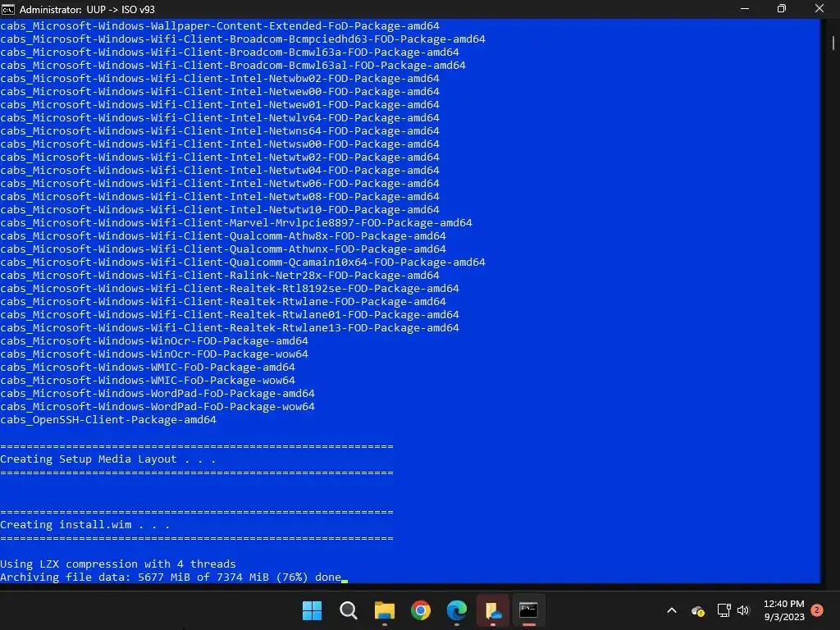Click the Qualcomm-Athw8x package line
Viewport: 840px width, 630px height.
tap(223, 235)
